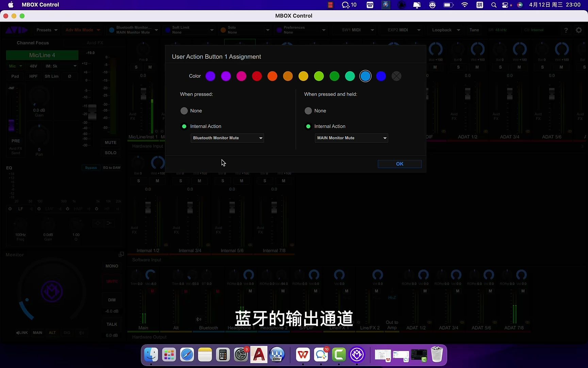Open Launchpad from the Dock
The image size is (588, 368).
tap(169, 355)
